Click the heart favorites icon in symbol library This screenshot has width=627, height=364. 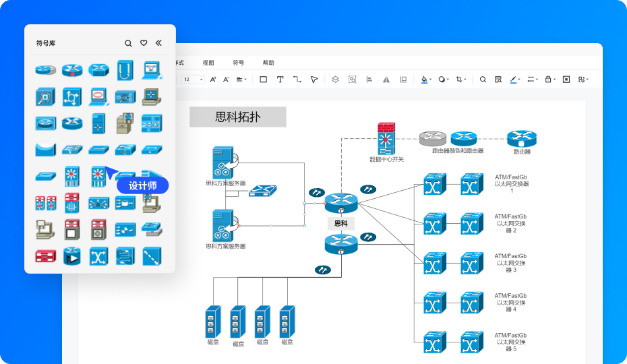pos(144,43)
